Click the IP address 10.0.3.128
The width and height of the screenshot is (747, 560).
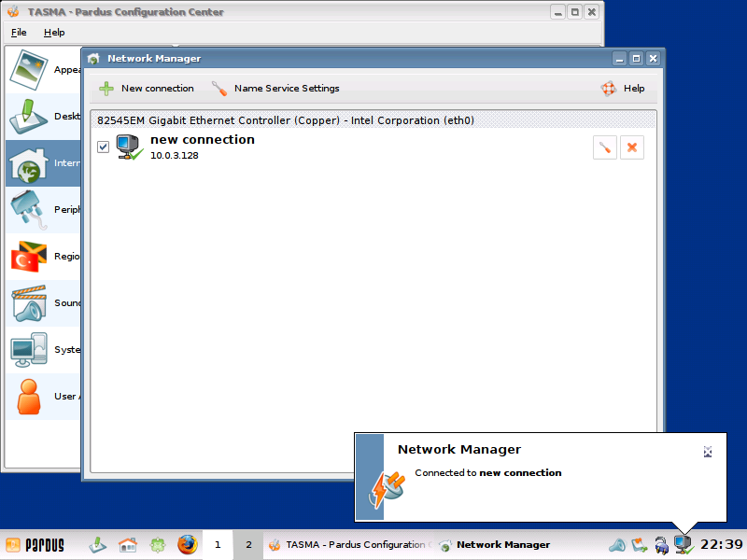point(175,155)
